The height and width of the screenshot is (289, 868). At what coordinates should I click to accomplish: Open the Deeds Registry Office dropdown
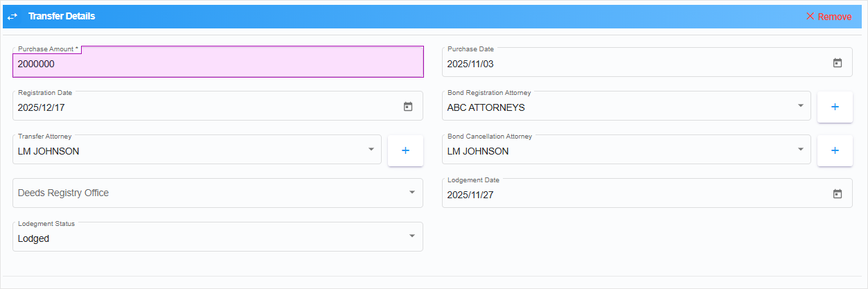click(x=412, y=193)
